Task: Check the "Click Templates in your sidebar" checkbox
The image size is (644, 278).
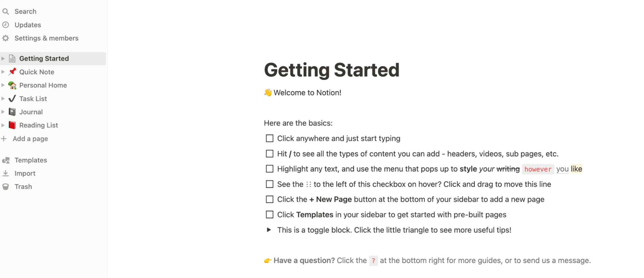Action: pos(269,215)
